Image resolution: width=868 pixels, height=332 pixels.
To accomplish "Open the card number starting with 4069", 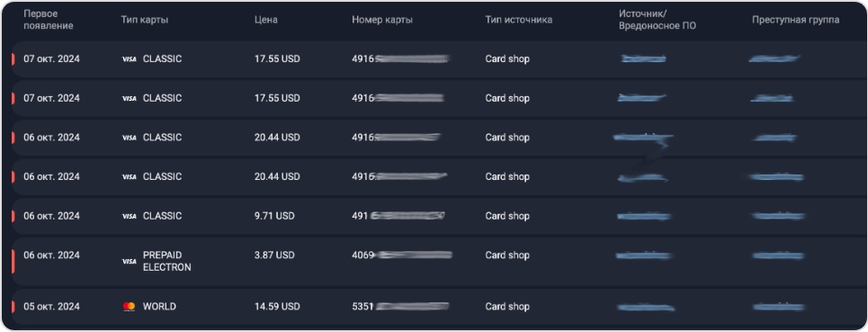I will tap(402, 256).
